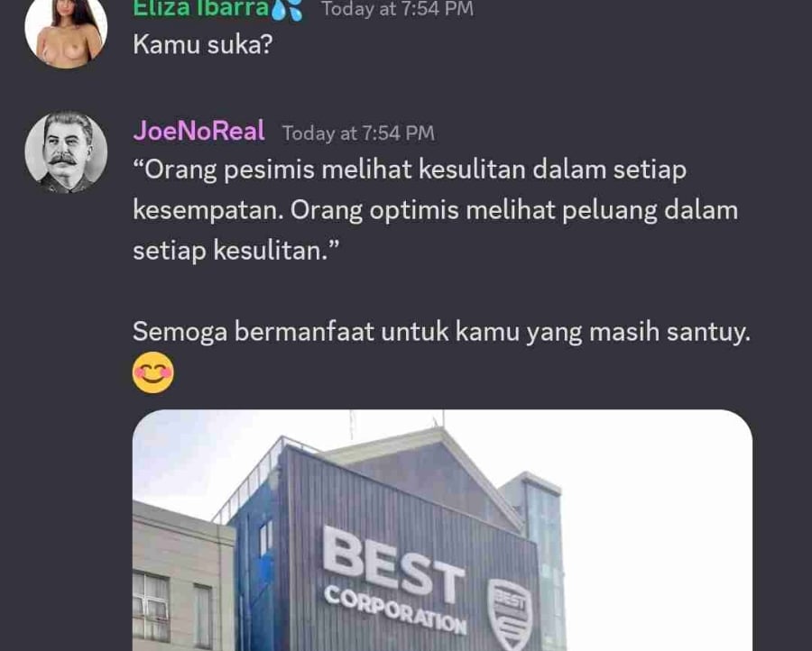Click the timestamp next to Eliza Ibarra
This screenshot has height=651, width=812.
click(x=397, y=9)
